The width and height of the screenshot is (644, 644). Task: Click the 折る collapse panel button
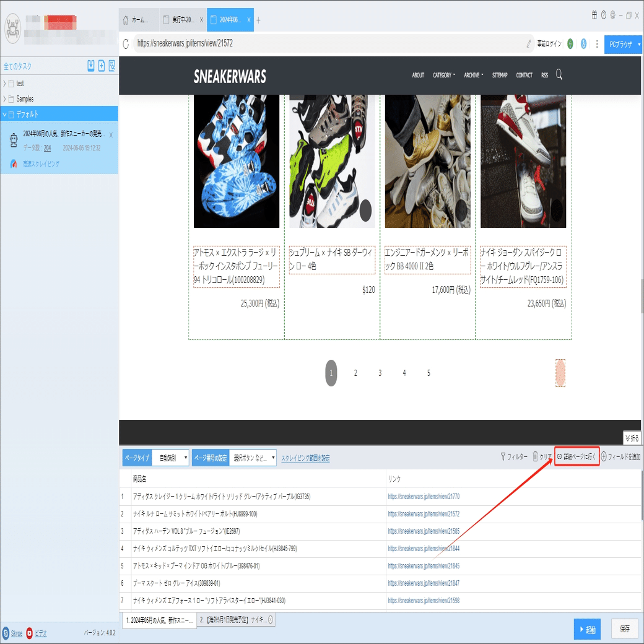tap(632, 438)
